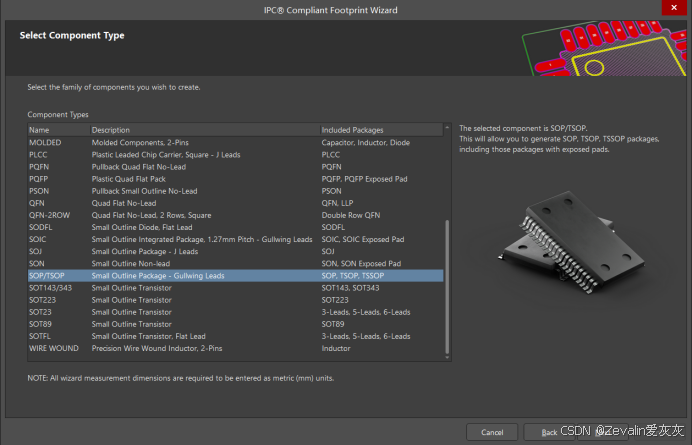Go Back to the previous wizard step
Screen dimensions: 692x445
[549, 432]
